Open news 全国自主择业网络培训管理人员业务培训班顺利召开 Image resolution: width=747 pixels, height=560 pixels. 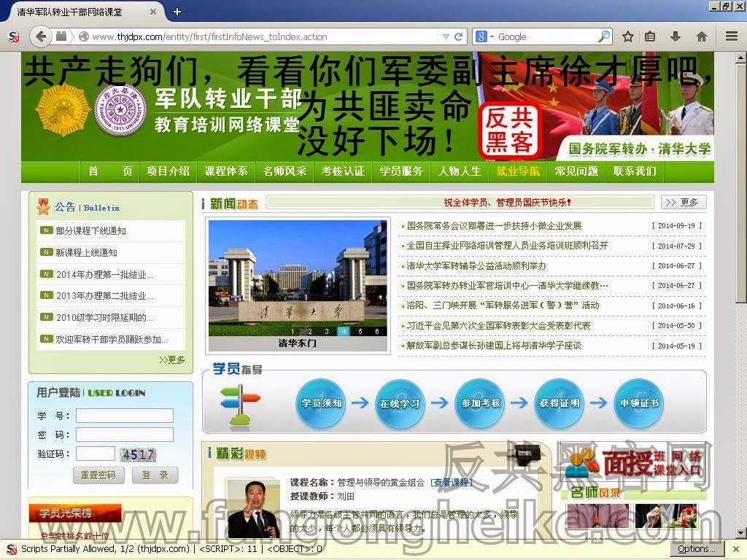click(x=508, y=246)
